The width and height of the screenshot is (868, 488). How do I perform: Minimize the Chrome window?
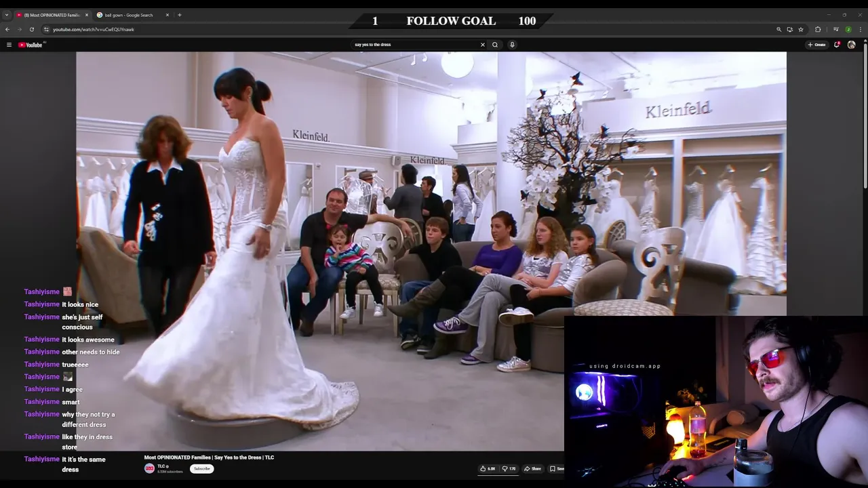click(829, 15)
